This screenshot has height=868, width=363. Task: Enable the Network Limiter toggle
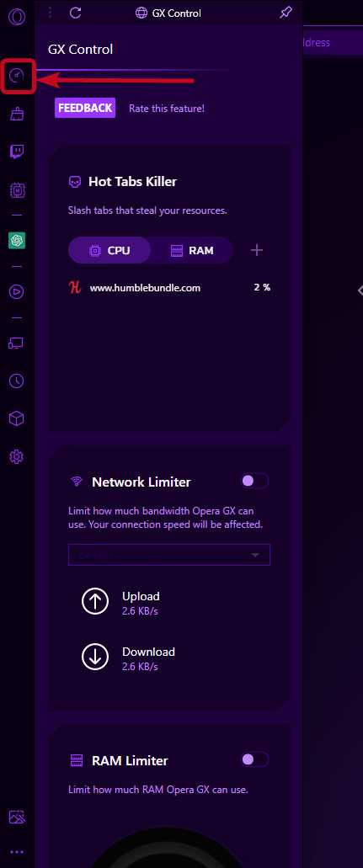tap(255, 481)
